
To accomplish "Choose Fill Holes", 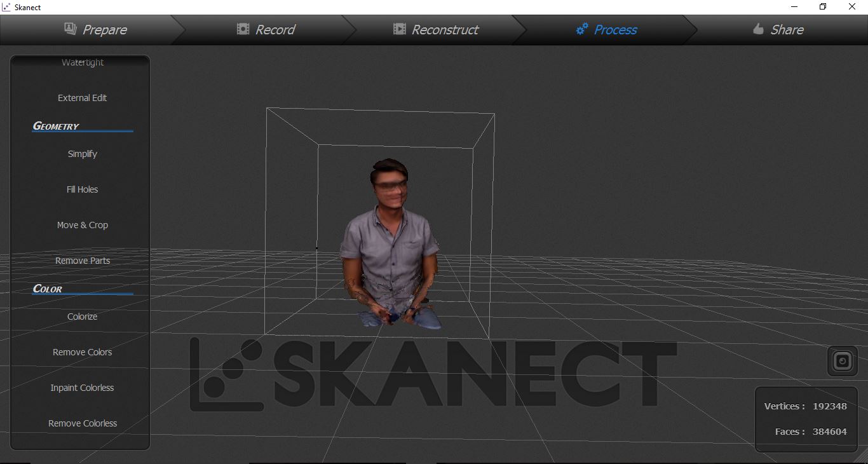I will (82, 189).
